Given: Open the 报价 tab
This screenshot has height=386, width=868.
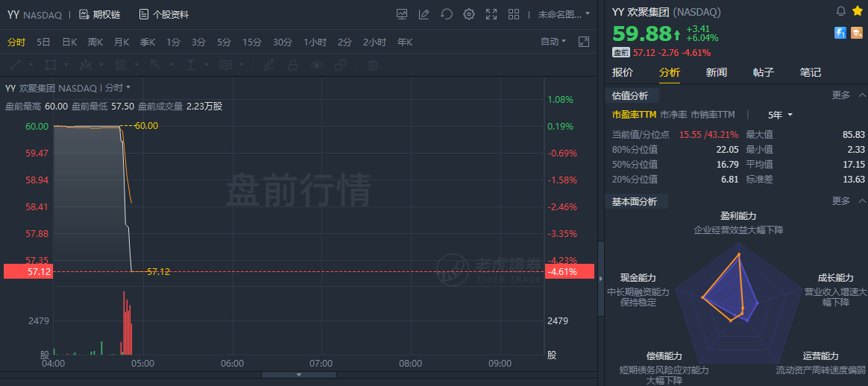Looking at the screenshot, I should pyautogui.click(x=623, y=72).
